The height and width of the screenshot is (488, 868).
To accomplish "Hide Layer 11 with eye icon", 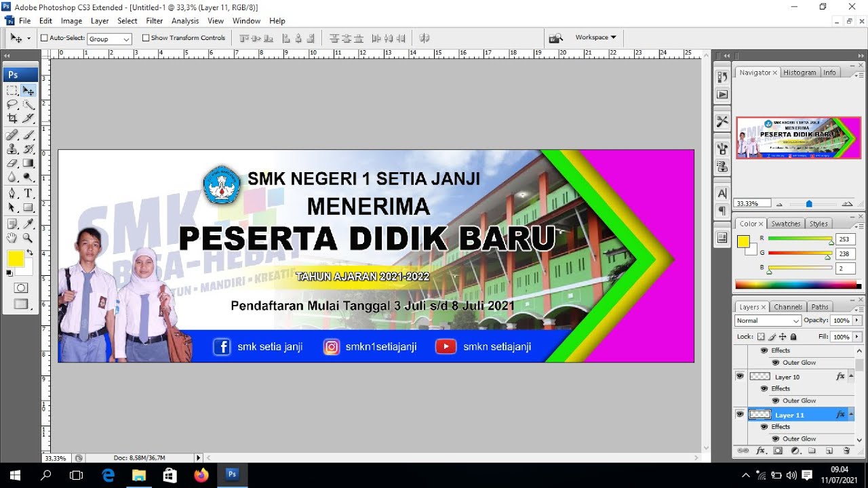I will tap(740, 414).
